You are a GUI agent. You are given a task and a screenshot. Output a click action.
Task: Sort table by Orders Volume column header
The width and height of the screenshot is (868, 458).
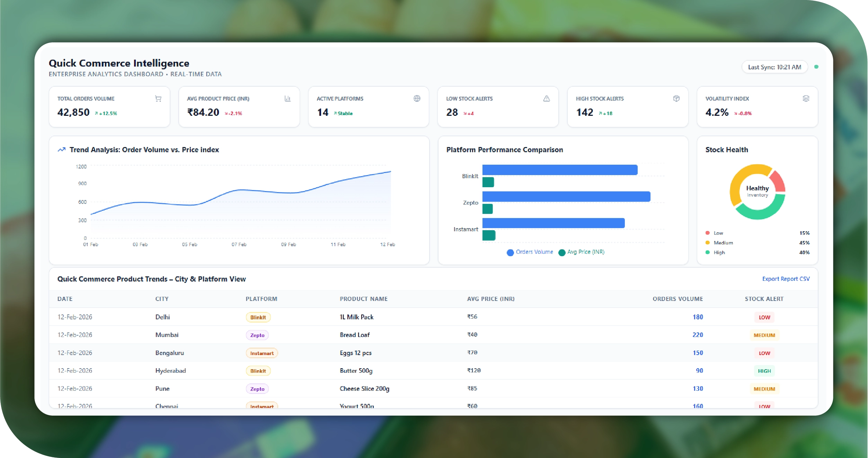click(x=677, y=299)
